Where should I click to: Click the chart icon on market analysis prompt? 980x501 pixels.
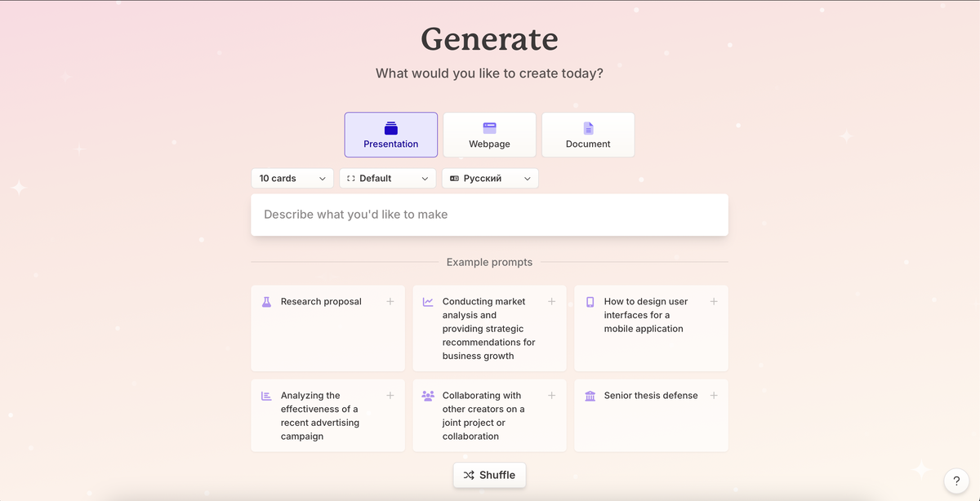tap(428, 301)
